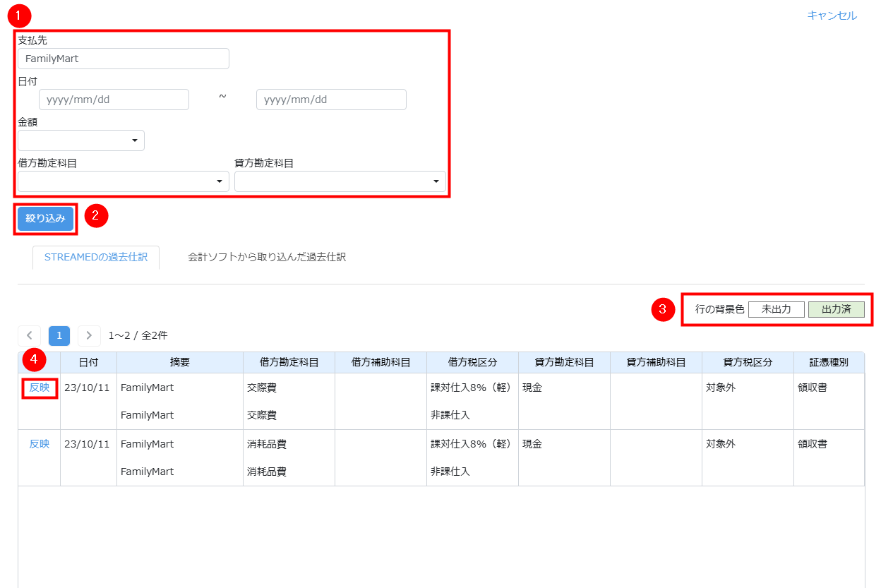Open the 貸方勘定科目 dropdown
Viewport: 881px width, 588px height.
(340, 181)
